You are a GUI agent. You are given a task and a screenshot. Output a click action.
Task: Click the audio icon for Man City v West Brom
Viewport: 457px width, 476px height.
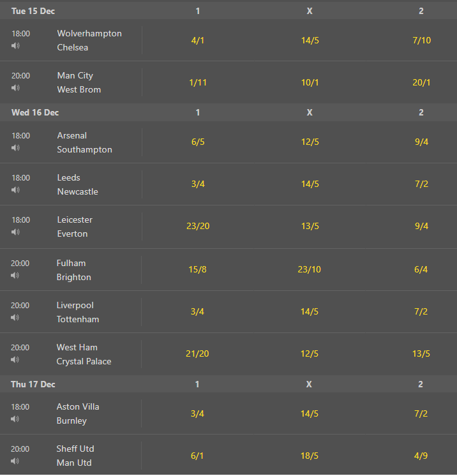tap(15, 87)
